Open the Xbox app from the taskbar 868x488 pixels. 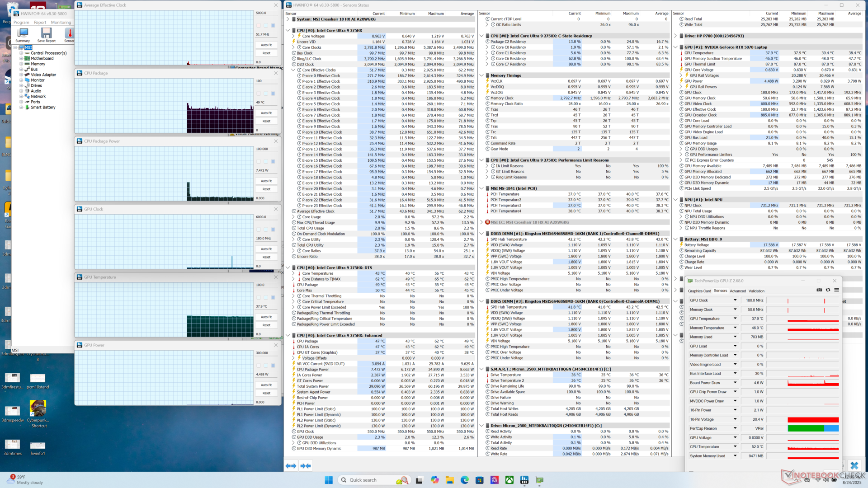(x=509, y=480)
